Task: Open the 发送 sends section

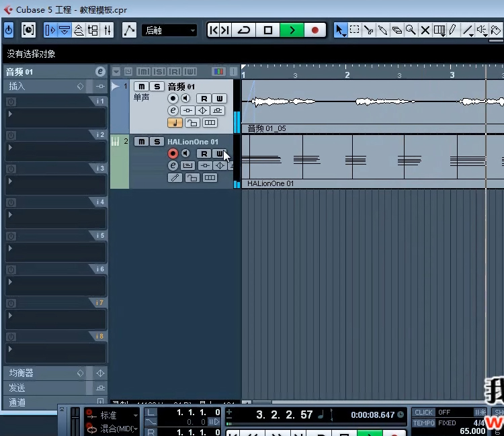Action: (x=55, y=388)
